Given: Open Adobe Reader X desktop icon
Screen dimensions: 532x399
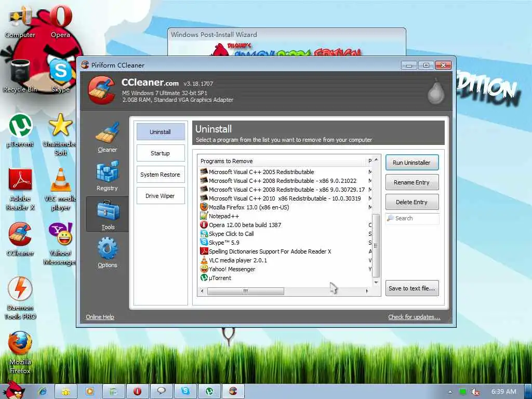Looking at the screenshot, I should coord(20,189).
